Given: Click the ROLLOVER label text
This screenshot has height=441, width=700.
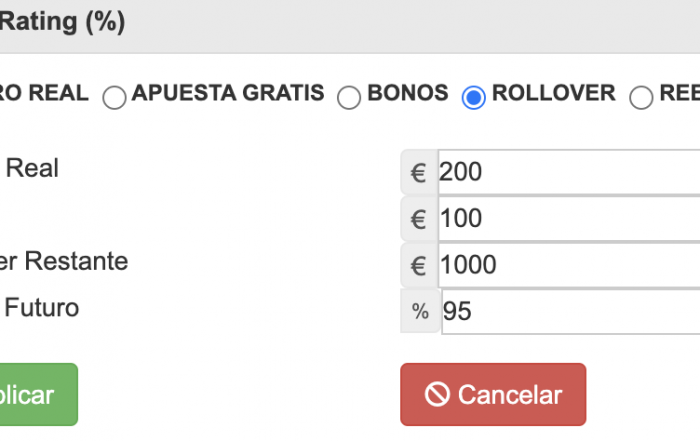Looking at the screenshot, I should pos(554,93).
